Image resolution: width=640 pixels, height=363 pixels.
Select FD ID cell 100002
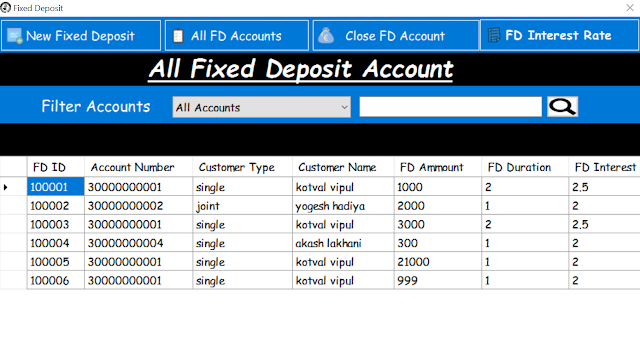pos(56,205)
